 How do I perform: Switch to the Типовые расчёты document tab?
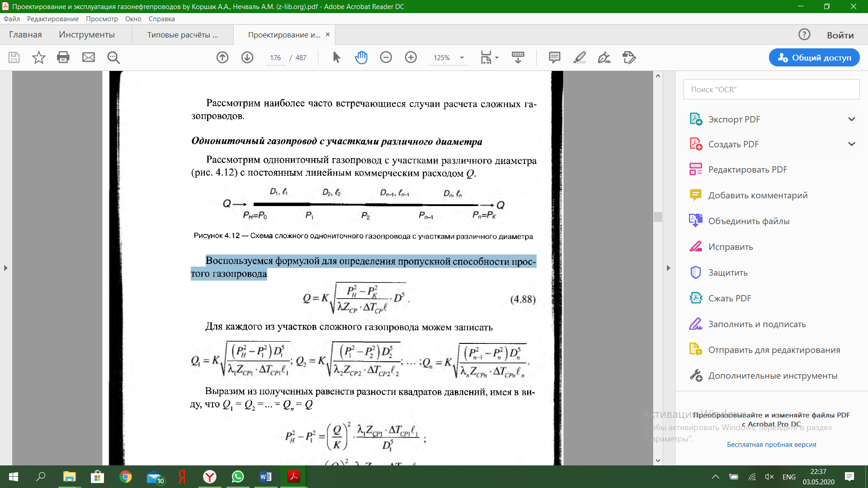182,35
